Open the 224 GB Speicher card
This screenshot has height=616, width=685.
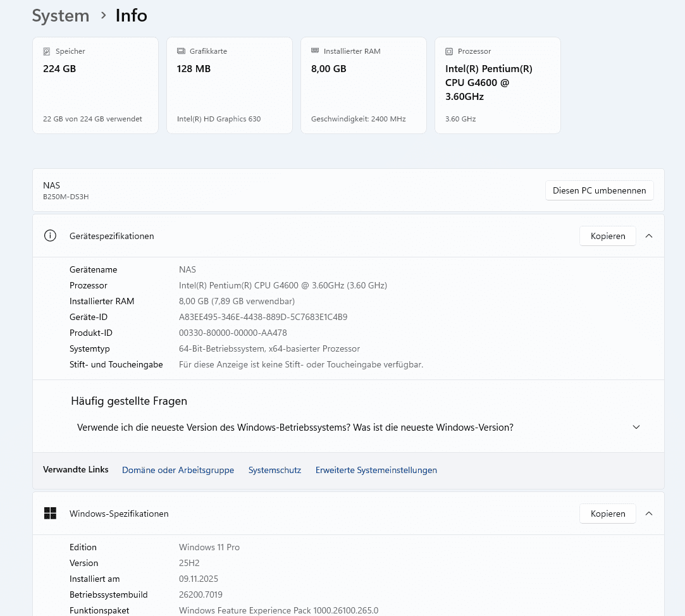[95, 85]
